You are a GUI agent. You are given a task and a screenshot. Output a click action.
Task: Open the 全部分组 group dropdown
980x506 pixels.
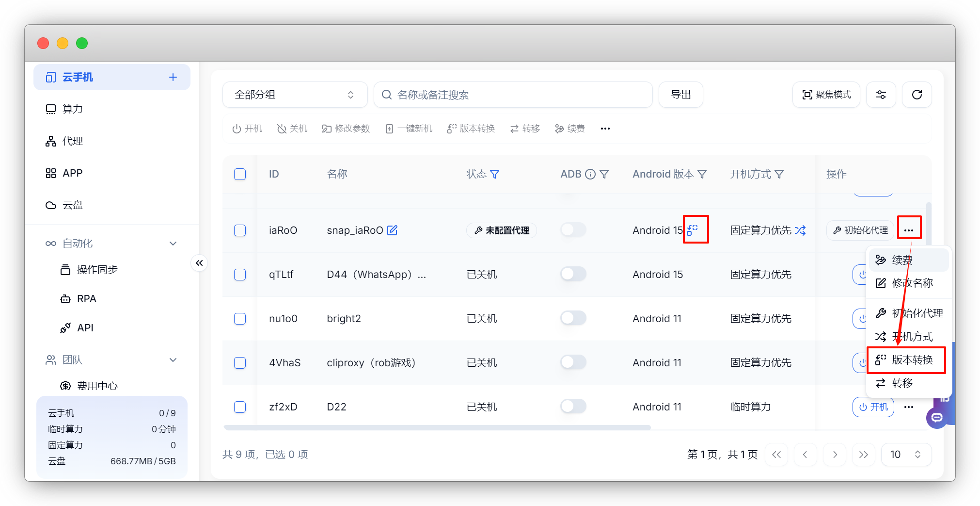pyautogui.click(x=295, y=95)
